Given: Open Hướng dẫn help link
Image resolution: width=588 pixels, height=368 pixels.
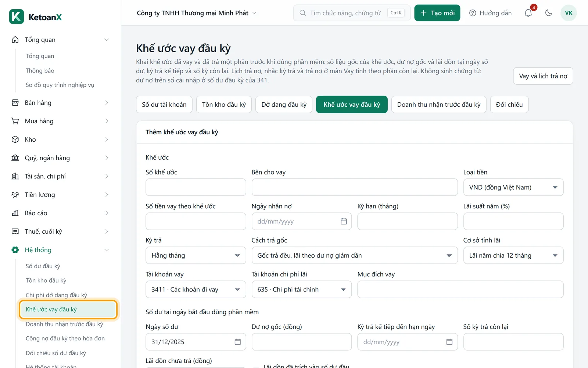Looking at the screenshot, I should point(491,13).
